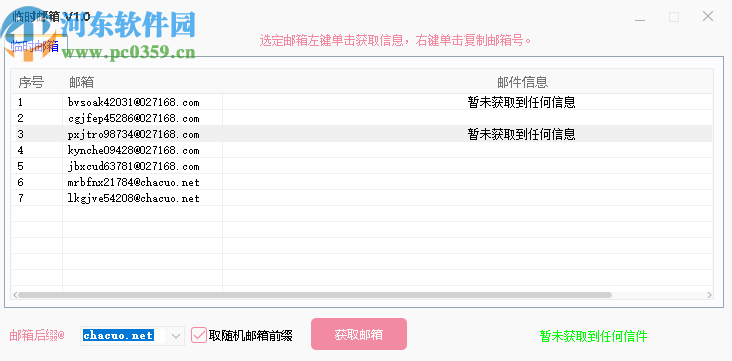Select mailbox mrbfnx21784@chacuo.net
Image resolution: width=732 pixels, height=361 pixels.
134,182
